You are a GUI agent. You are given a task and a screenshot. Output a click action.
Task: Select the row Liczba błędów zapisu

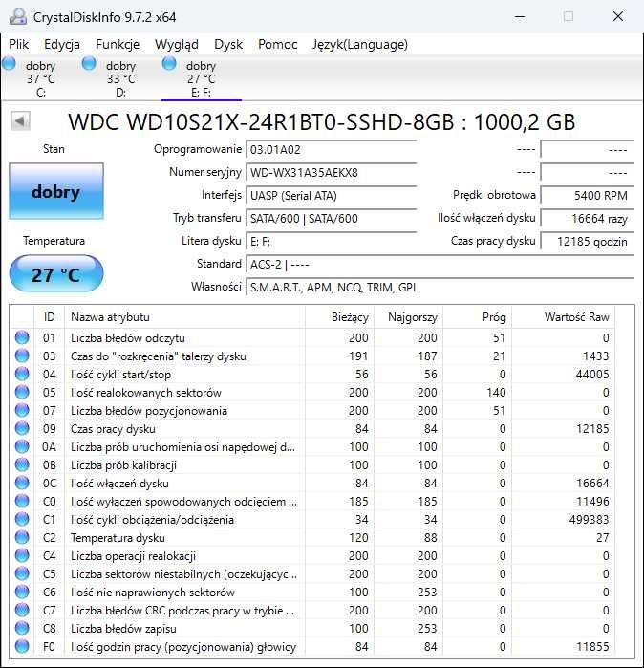click(x=313, y=629)
